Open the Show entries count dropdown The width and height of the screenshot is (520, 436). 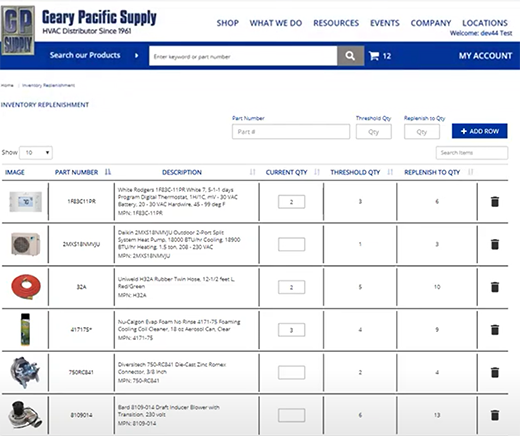(x=36, y=153)
